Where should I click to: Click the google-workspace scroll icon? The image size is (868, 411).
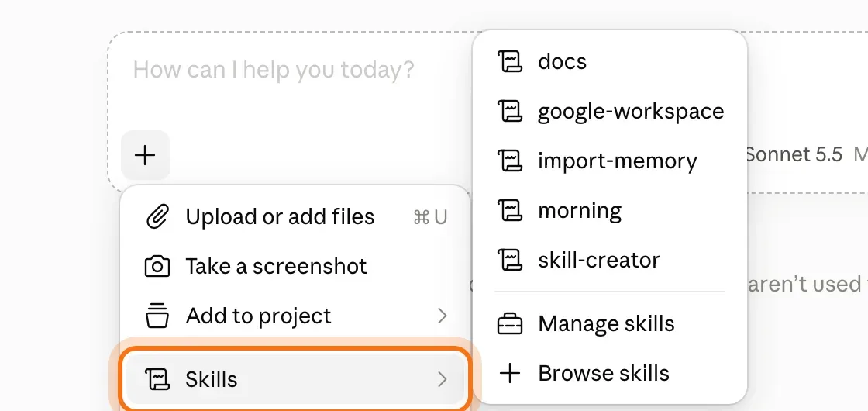(x=509, y=112)
